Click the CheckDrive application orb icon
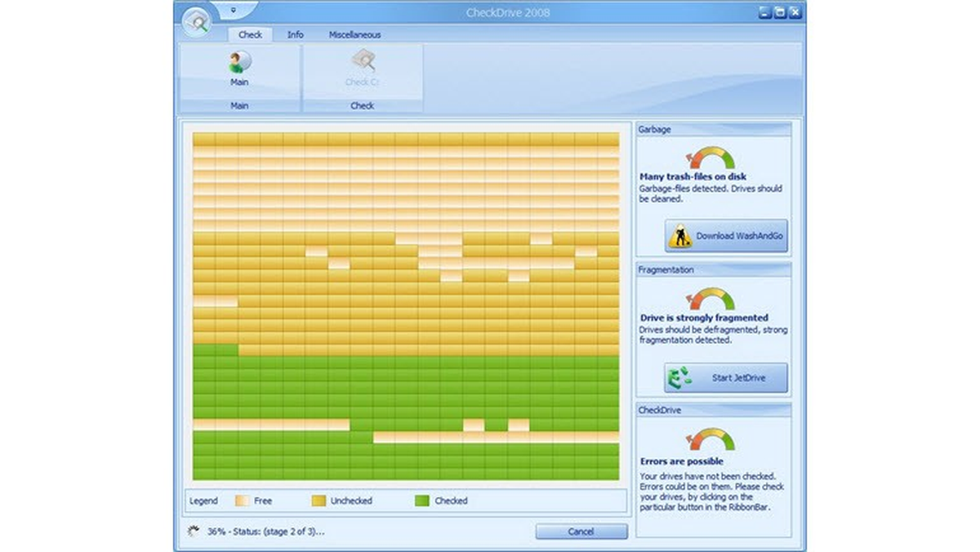Image resolution: width=980 pixels, height=552 pixels. (x=196, y=22)
